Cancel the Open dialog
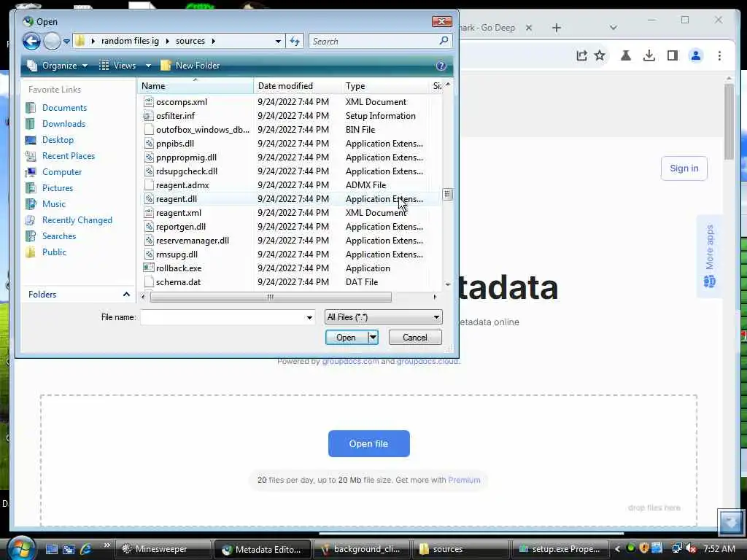The image size is (747, 560). pyautogui.click(x=415, y=338)
